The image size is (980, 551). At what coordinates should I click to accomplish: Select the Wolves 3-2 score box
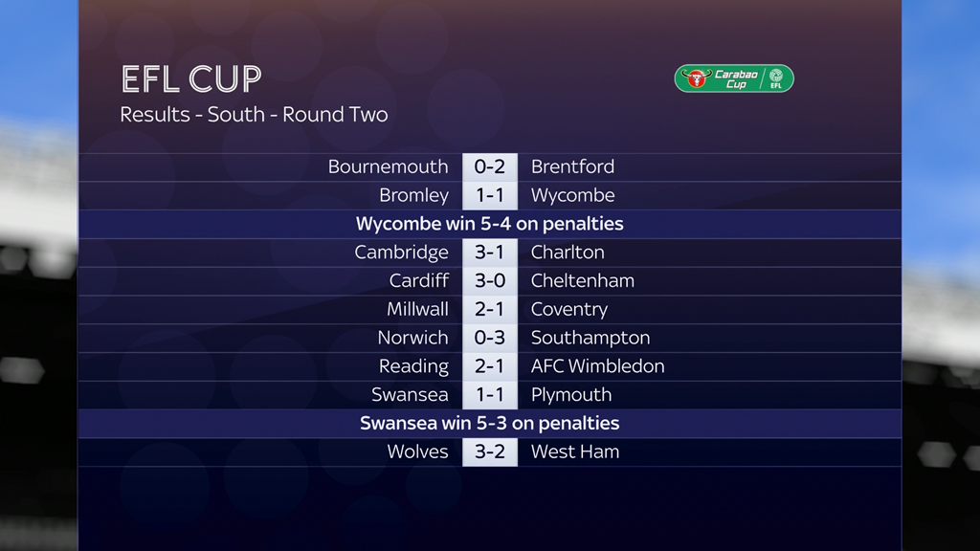[x=489, y=452]
